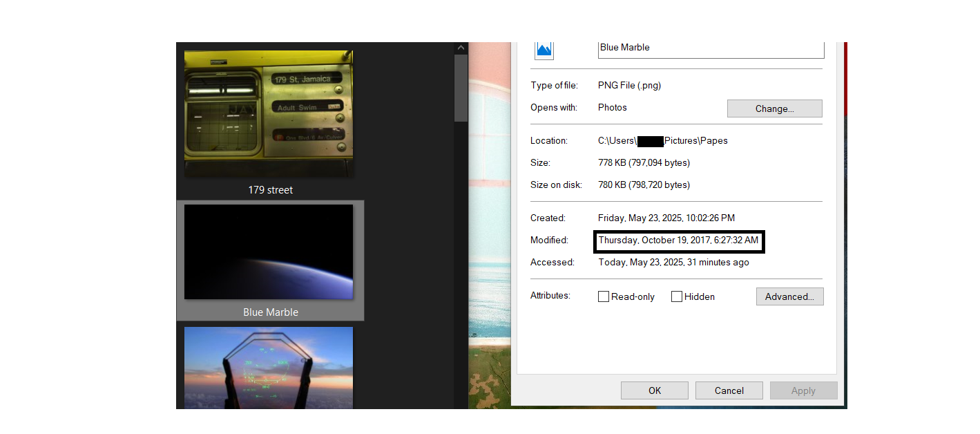The height and width of the screenshot is (434, 980).
Task: Tick the Hidden attribute checkbox
Action: 677,296
